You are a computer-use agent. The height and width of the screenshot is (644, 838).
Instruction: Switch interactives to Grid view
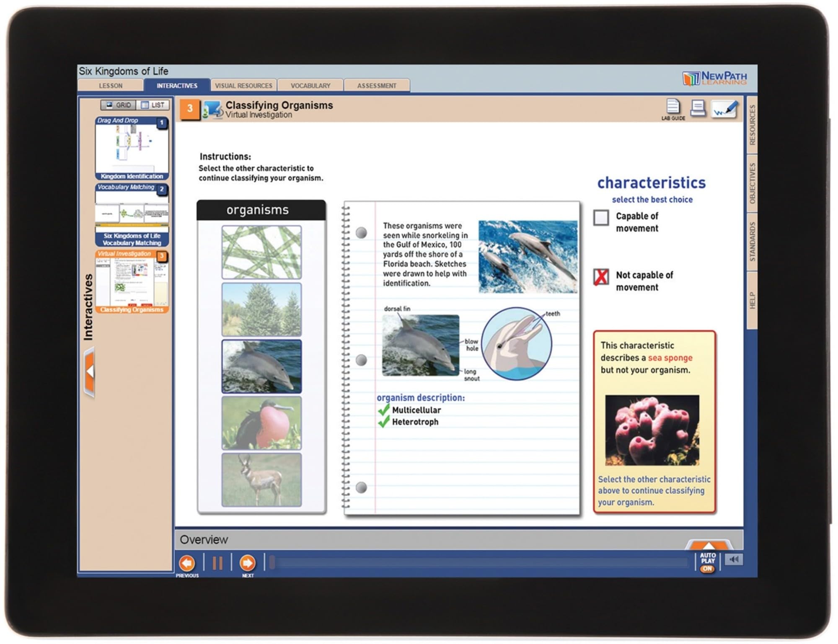click(118, 105)
